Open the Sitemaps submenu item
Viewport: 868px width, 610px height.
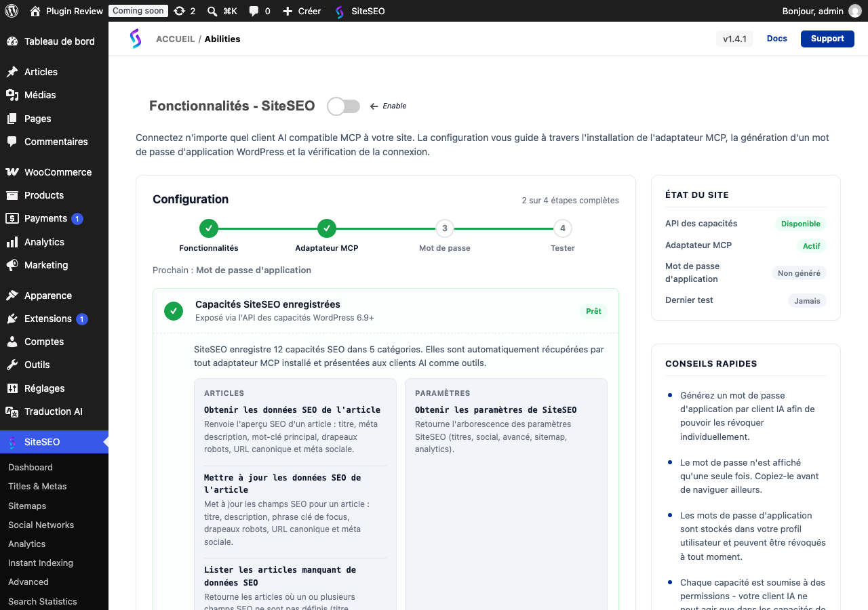27,506
